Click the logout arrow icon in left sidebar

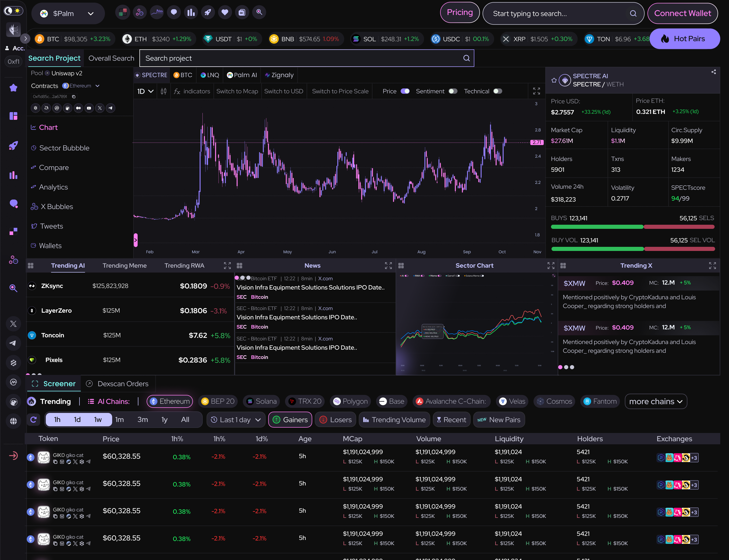tap(13, 456)
